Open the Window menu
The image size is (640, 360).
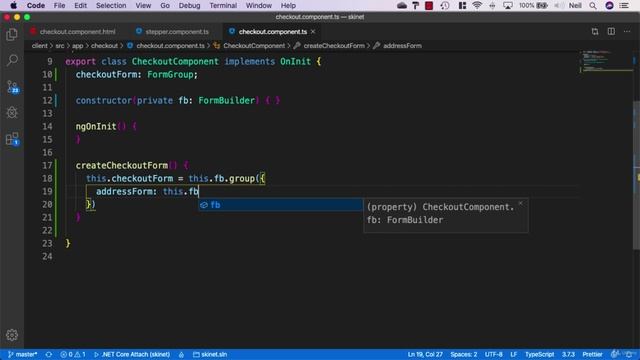(x=258, y=5)
